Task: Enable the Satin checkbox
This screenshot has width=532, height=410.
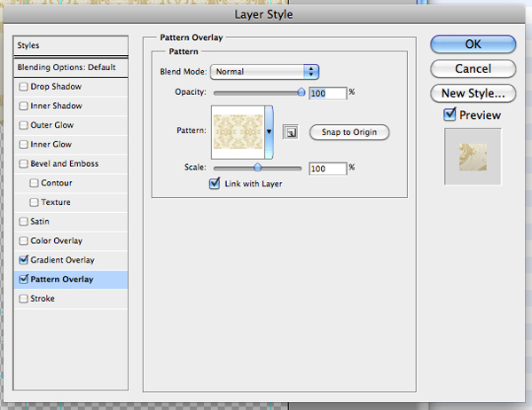Action: pyautogui.click(x=23, y=222)
